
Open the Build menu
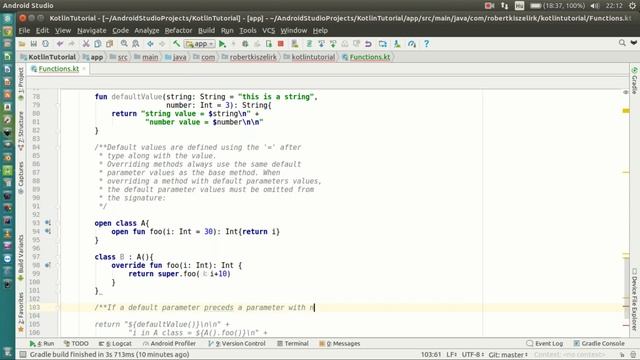(207, 31)
